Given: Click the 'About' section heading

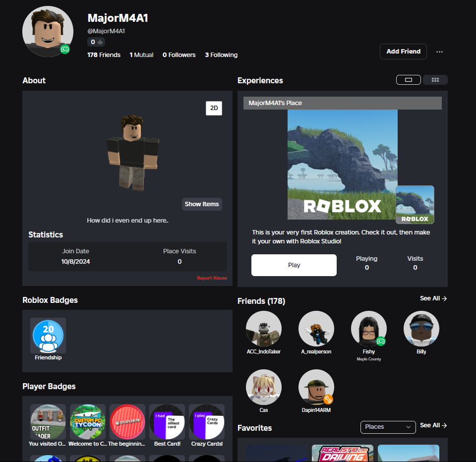Looking at the screenshot, I should (34, 80).
